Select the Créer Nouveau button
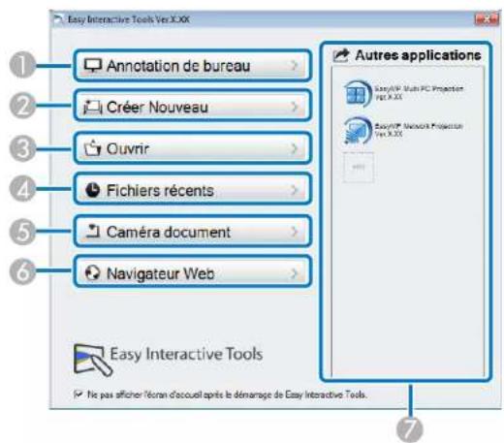Screen dimensions: 504x443 193,107
